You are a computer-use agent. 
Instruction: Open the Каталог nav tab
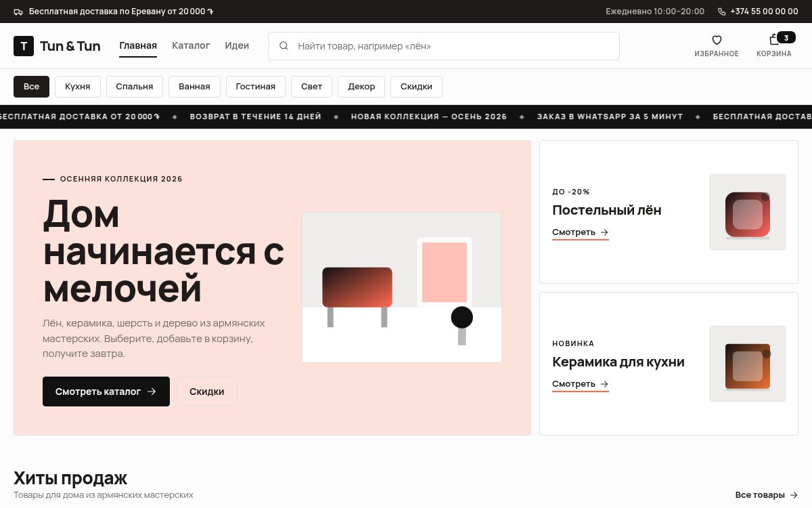(191, 45)
